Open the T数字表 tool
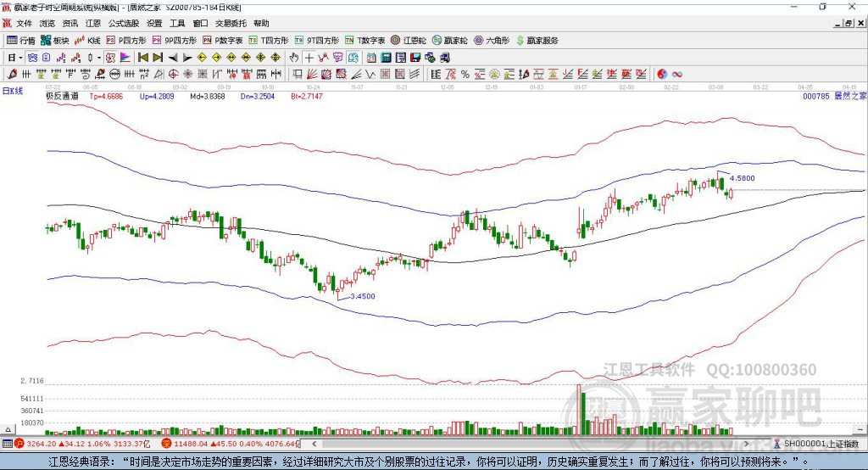The image size is (868, 470). (364, 41)
